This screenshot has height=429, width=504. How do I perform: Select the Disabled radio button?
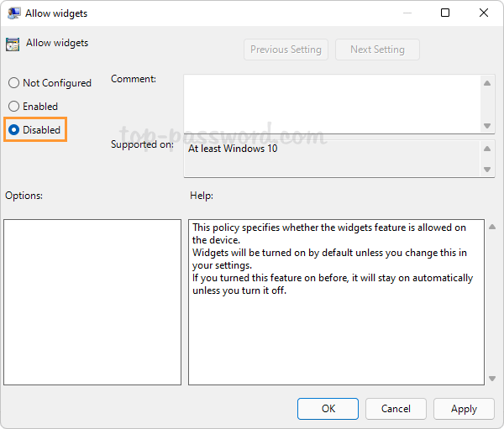coord(14,130)
